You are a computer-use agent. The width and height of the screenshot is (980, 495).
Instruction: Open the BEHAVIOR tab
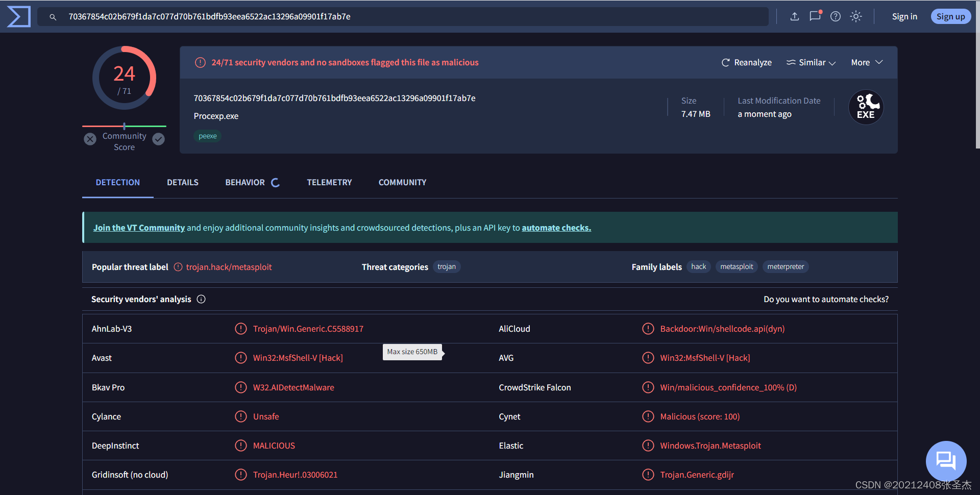pyautogui.click(x=252, y=182)
